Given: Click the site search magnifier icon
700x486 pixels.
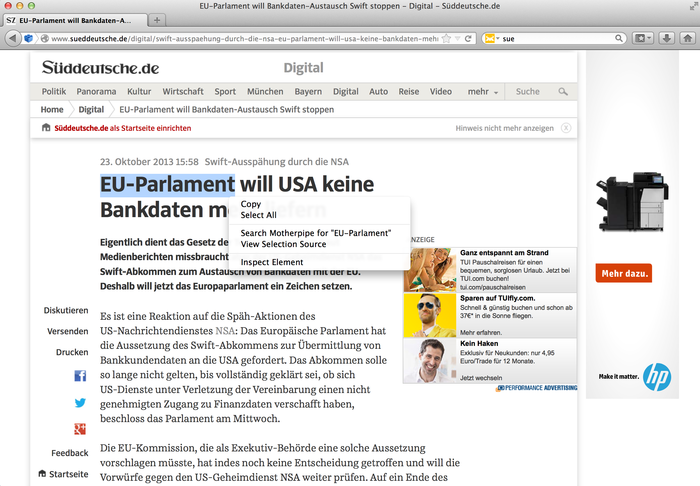Looking at the screenshot, I should tap(563, 91).
